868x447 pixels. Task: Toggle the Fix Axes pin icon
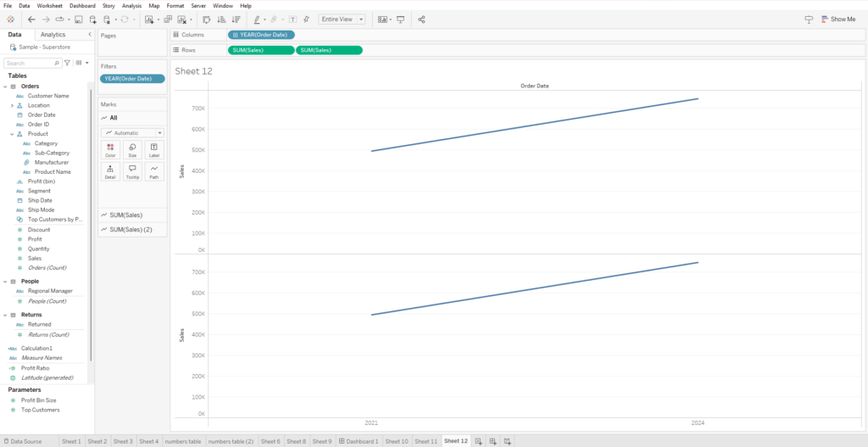tap(306, 20)
